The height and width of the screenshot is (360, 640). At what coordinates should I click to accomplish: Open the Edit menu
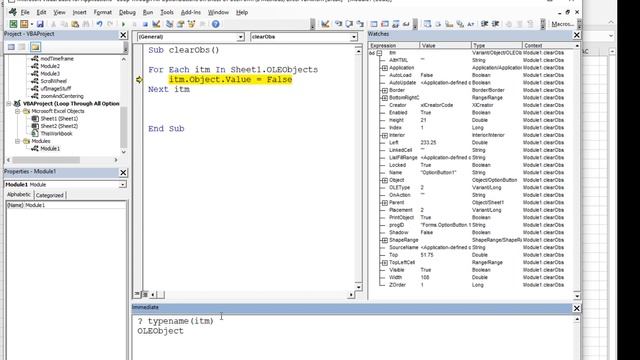click(41, 13)
